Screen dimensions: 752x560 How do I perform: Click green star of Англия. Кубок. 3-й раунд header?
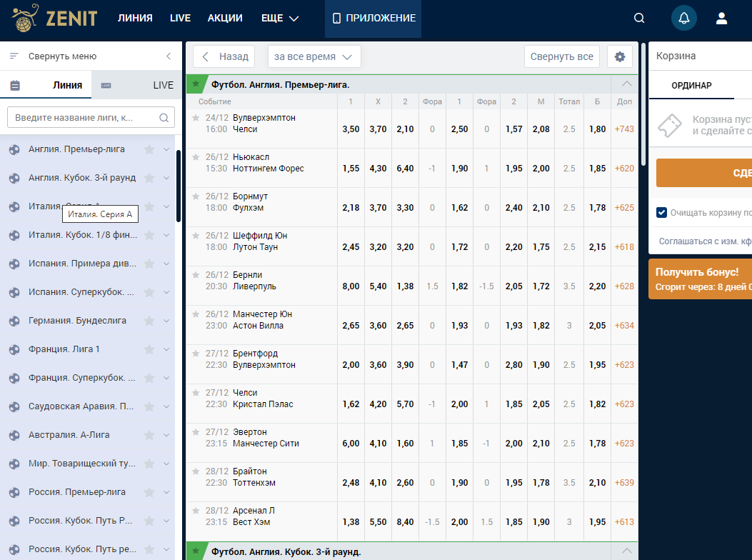196,551
